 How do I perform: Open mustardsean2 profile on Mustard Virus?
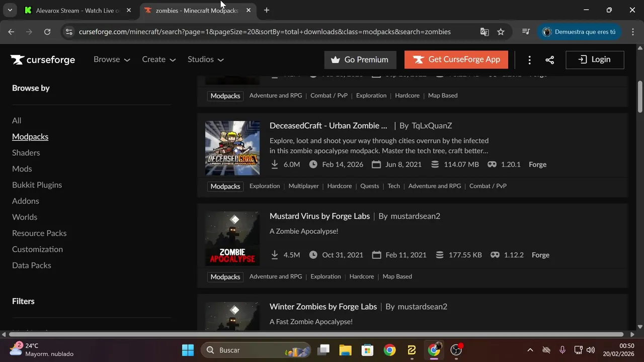[x=415, y=216]
